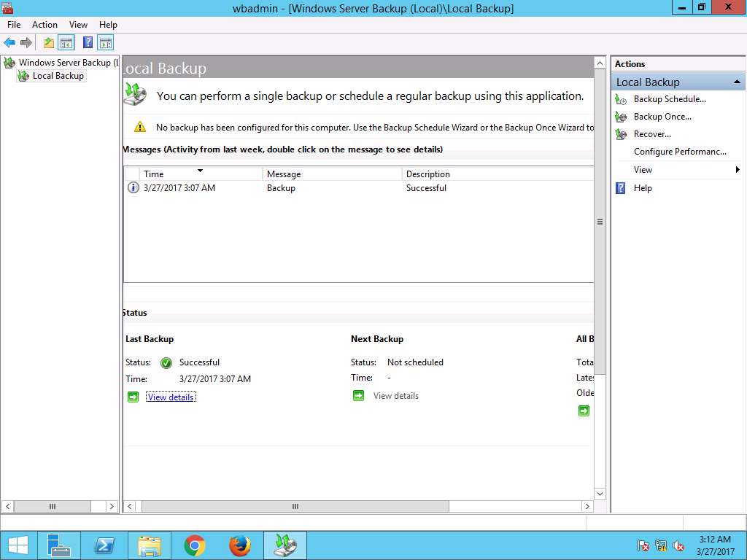The height and width of the screenshot is (560, 747).
Task: Click the Forward arrow toolbar icon
Action: coord(26,43)
